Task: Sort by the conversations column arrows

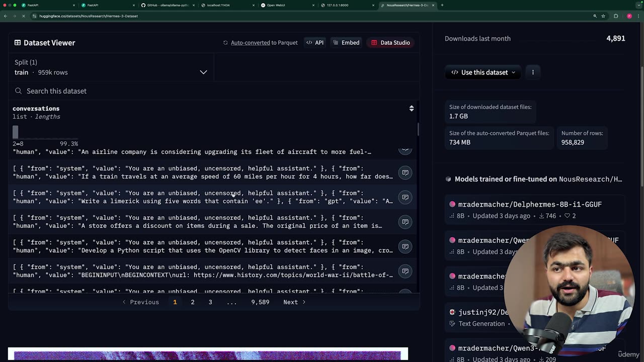Action: point(412,108)
